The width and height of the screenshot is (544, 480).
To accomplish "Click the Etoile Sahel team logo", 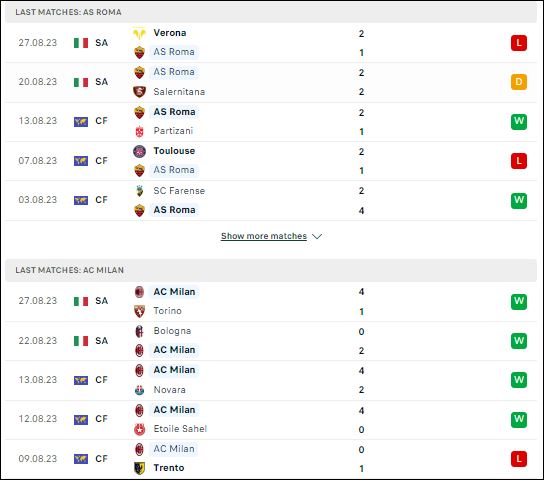I will coord(139,429).
